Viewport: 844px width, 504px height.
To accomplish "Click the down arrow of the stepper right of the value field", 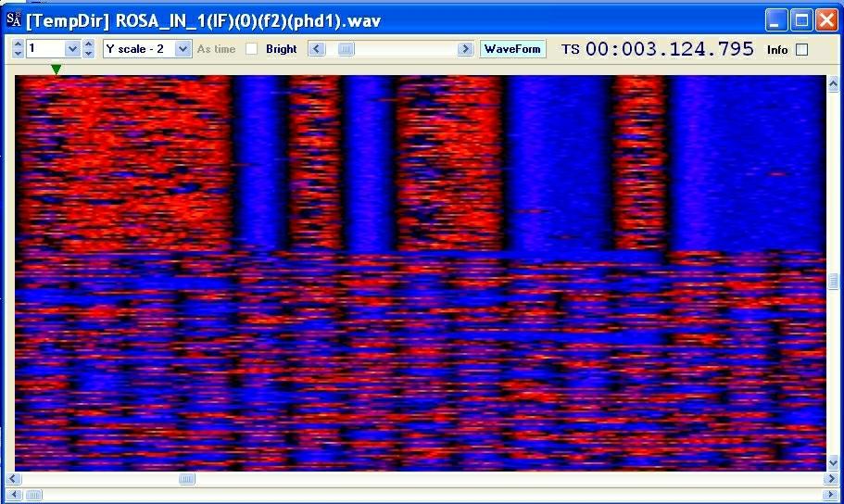I will (89, 54).
